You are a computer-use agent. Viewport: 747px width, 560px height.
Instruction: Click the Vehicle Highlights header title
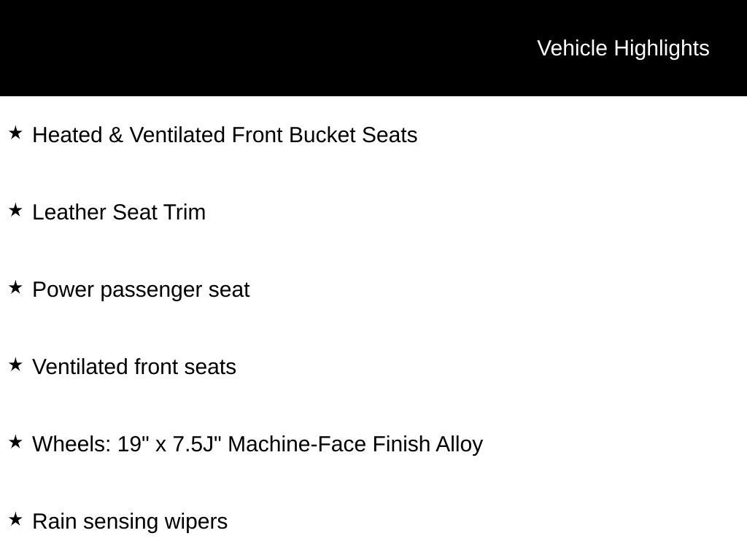point(623,48)
